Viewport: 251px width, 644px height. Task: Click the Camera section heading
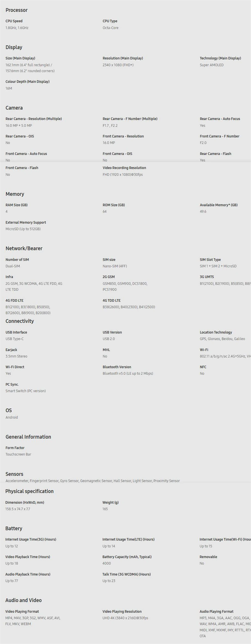click(x=14, y=108)
